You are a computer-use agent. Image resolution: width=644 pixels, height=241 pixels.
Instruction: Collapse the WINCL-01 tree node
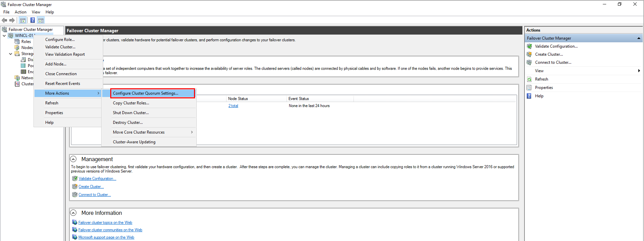click(x=4, y=36)
